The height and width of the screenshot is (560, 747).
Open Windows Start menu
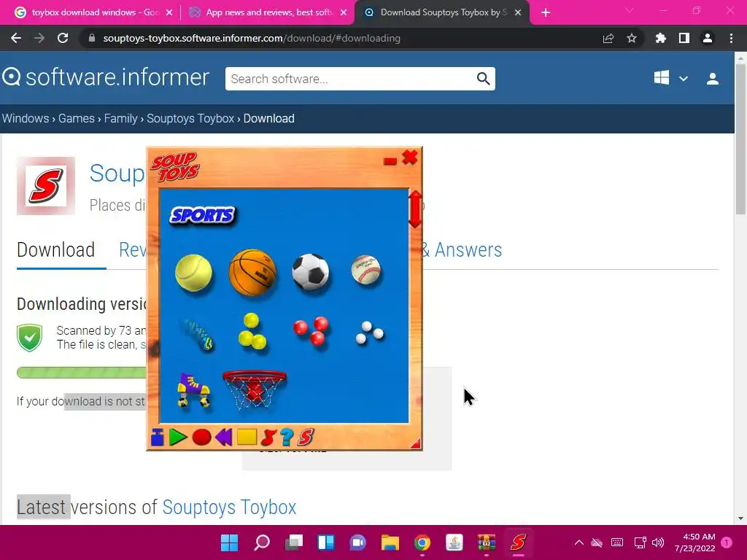229,542
